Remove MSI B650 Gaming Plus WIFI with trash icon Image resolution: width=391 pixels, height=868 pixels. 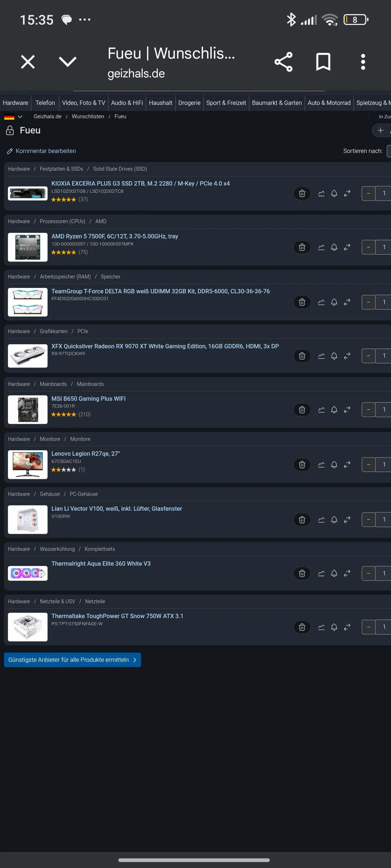pos(302,410)
